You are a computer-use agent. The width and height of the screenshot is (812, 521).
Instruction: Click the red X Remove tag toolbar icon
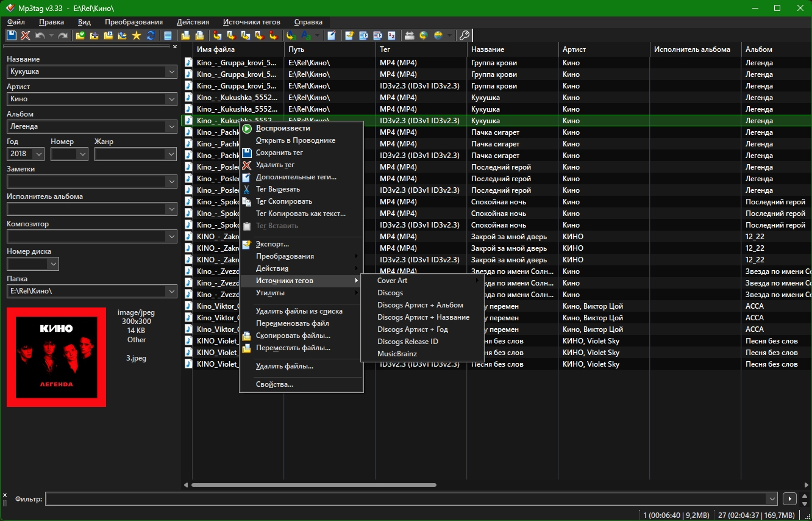25,35
